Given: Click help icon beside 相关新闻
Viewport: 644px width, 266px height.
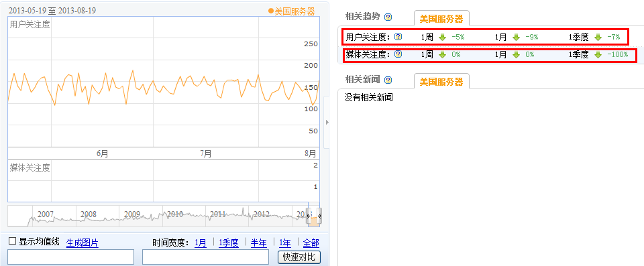Looking at the screenshot, I should (388, 80).
